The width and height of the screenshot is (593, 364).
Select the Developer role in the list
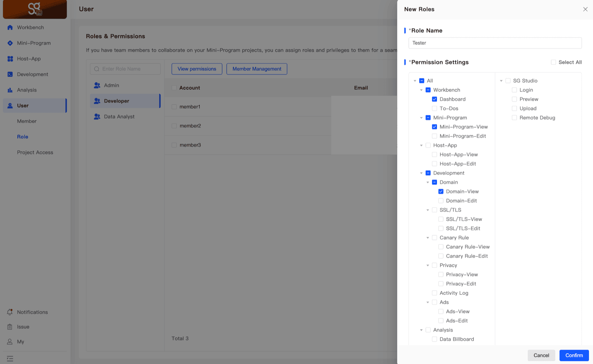(x=125, y=101)
